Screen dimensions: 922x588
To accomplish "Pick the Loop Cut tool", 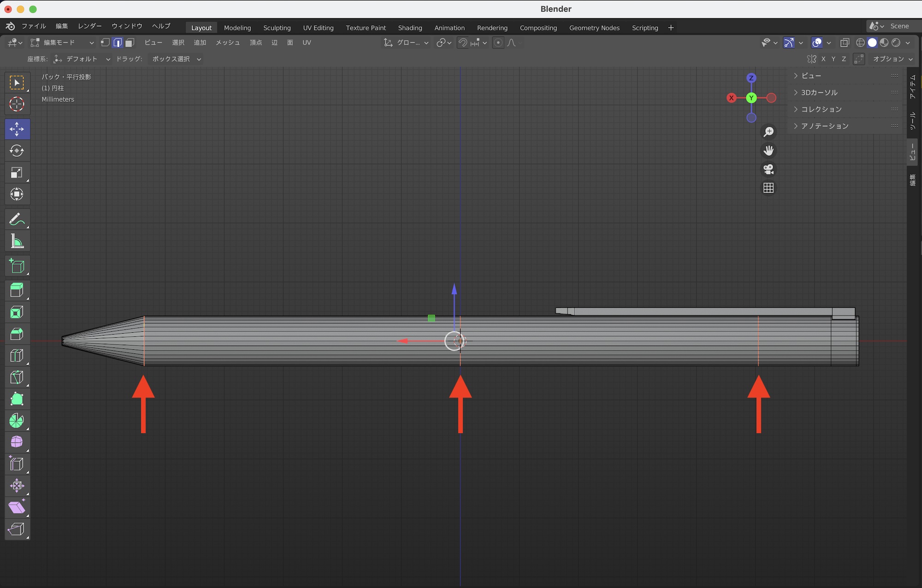I will click(x=17, y=356).
